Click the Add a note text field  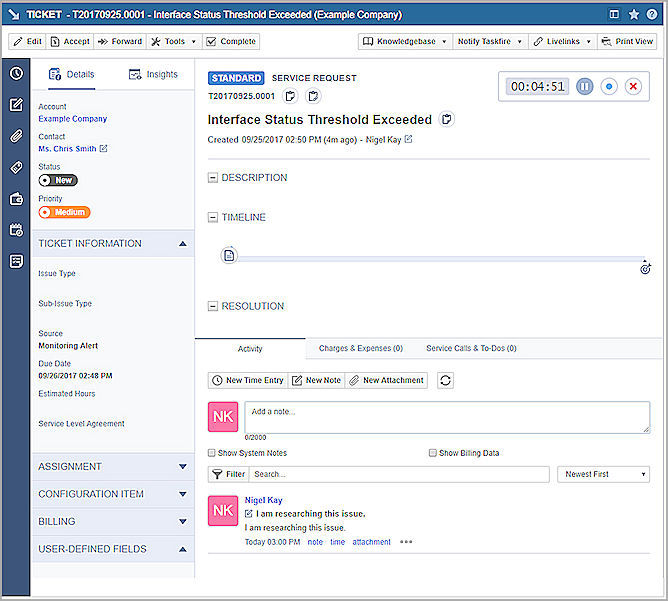[447, 417]
